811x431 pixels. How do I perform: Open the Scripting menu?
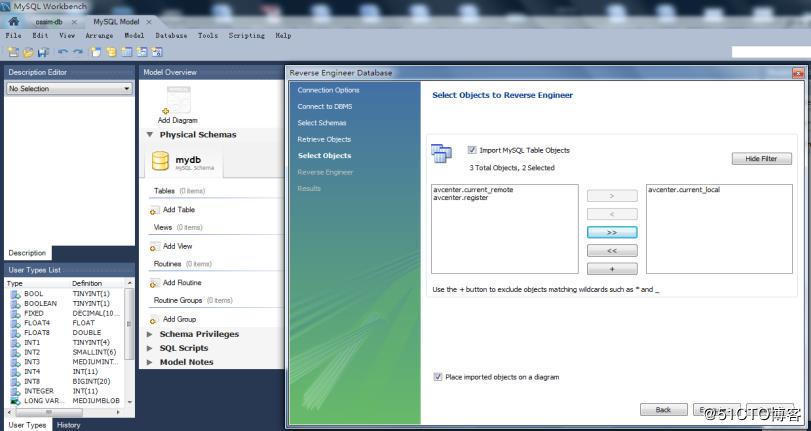(x=247, y=36)
